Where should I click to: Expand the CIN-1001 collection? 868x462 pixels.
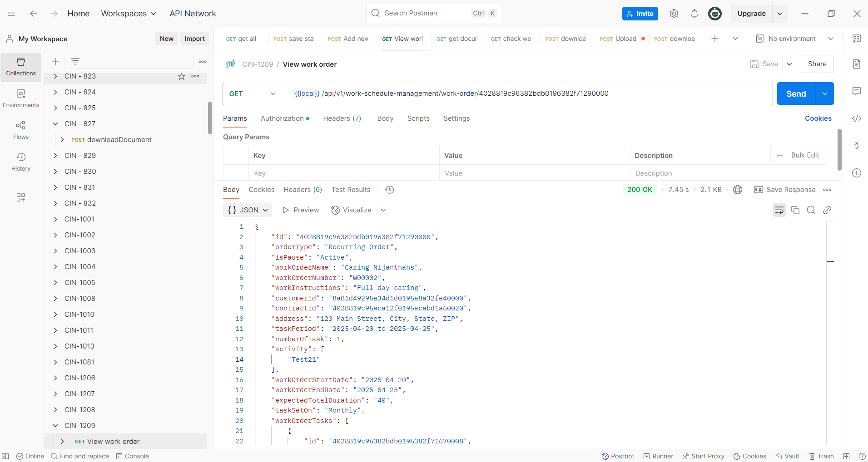pos(55,219)
